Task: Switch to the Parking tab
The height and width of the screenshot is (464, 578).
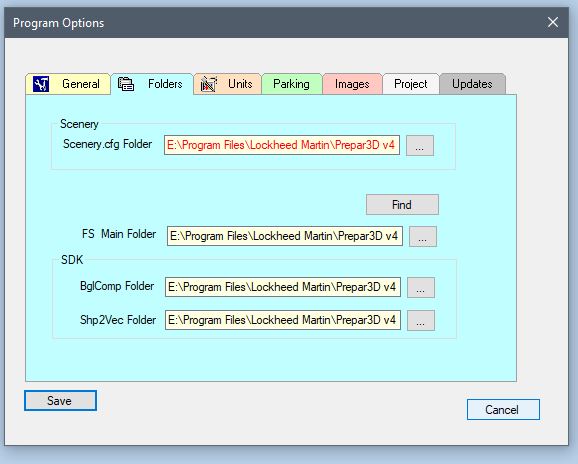Action: pyautogui.click(x=292, y=84)
